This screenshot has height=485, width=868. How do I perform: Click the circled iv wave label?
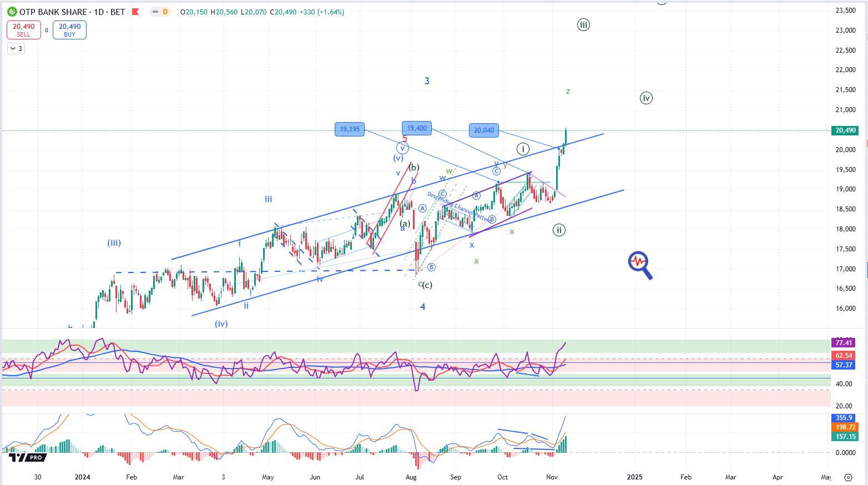tap(646, 98)
